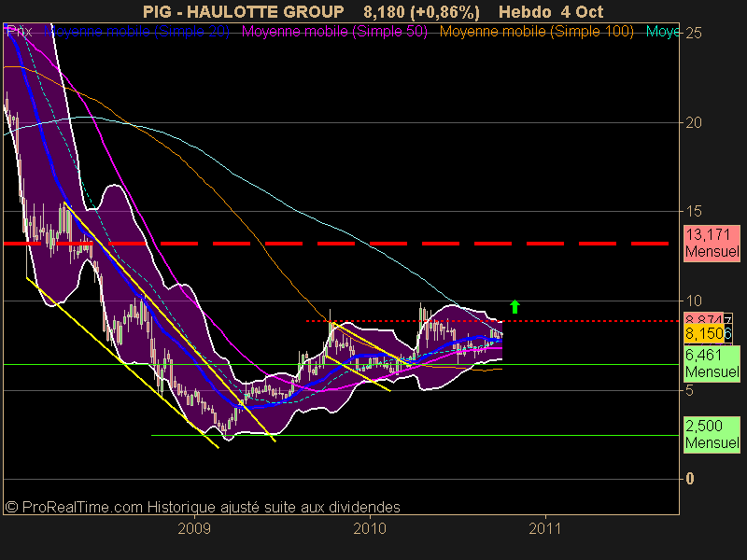The height and width of the screenshot is (560, 747).
Task: Select "Moyenne mobile (Simple 100)" legend entry
Action: (536, 32)
